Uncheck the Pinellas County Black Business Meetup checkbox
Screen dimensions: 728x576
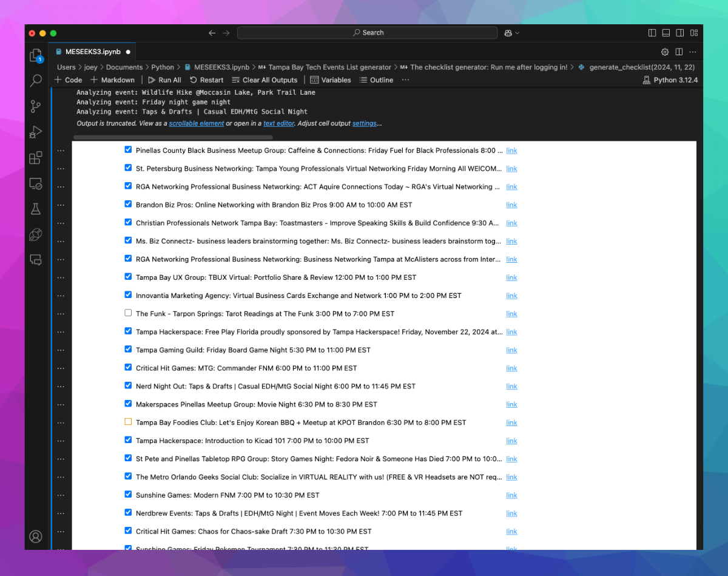pos(128,149)
